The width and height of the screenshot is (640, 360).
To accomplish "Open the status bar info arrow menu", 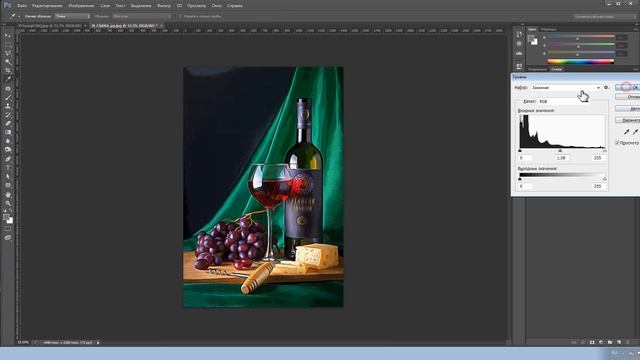I will pos(98,342).
